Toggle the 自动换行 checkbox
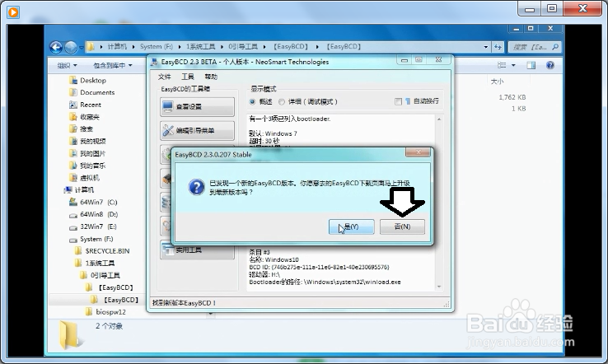The height and width of the screenshot is (364, 608). click(398, 101)
